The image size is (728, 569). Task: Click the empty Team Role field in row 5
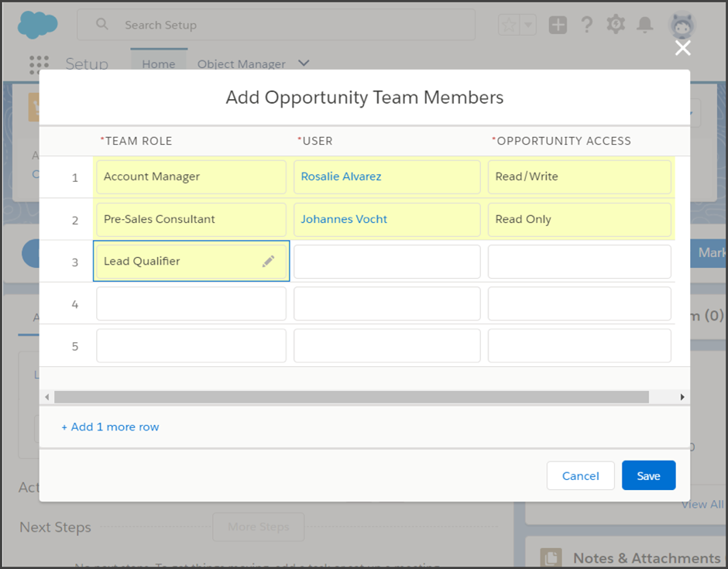pyautogui.click(x=191, y=346)
